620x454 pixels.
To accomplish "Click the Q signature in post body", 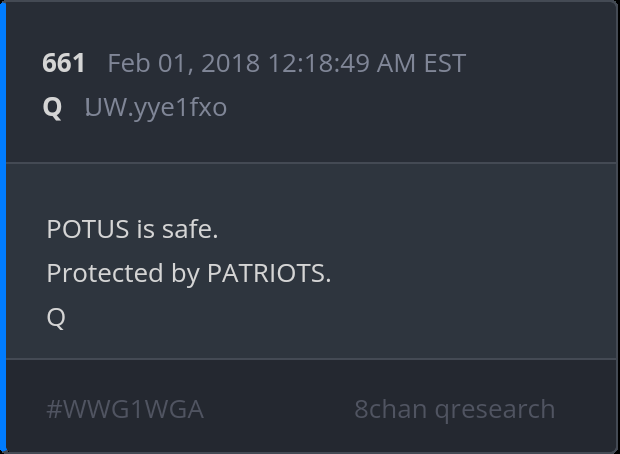I will (x=56, y=317).
